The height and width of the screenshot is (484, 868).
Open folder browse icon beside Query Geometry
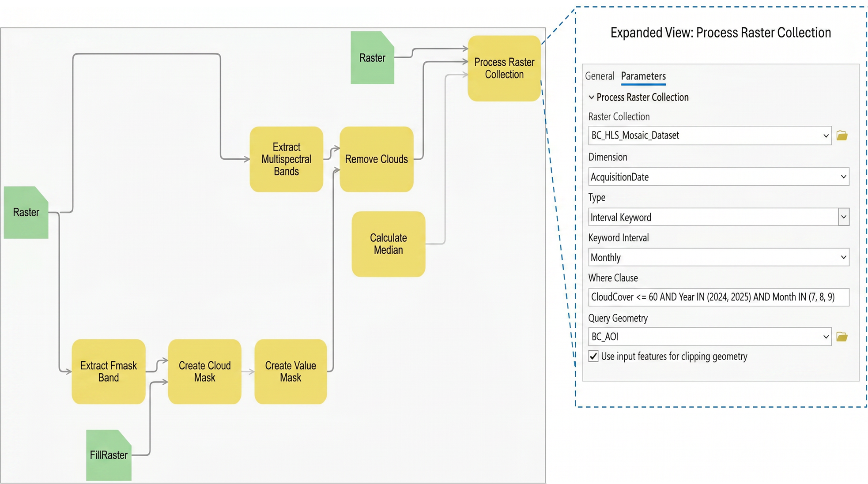coord(842,337)
